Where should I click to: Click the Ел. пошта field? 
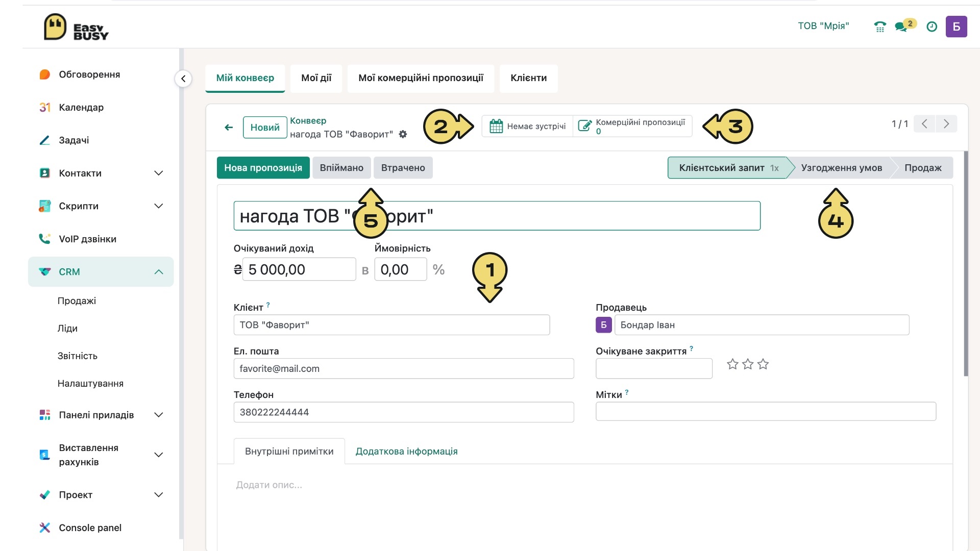click(403, 369)
